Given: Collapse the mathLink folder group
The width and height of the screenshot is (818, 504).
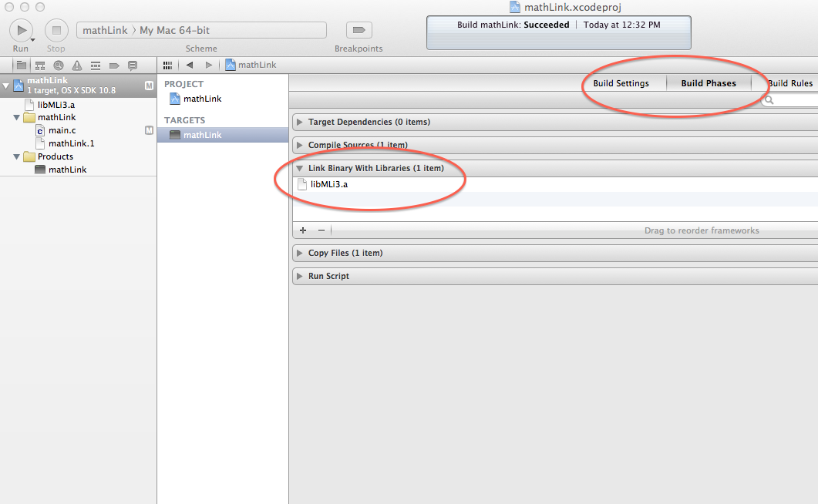Looking at the screenshot, I should coord(17,118).
